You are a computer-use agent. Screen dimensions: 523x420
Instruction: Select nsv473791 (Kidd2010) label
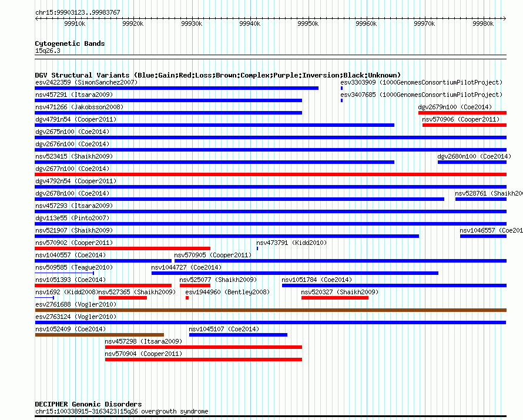click(x=291, y=243)
